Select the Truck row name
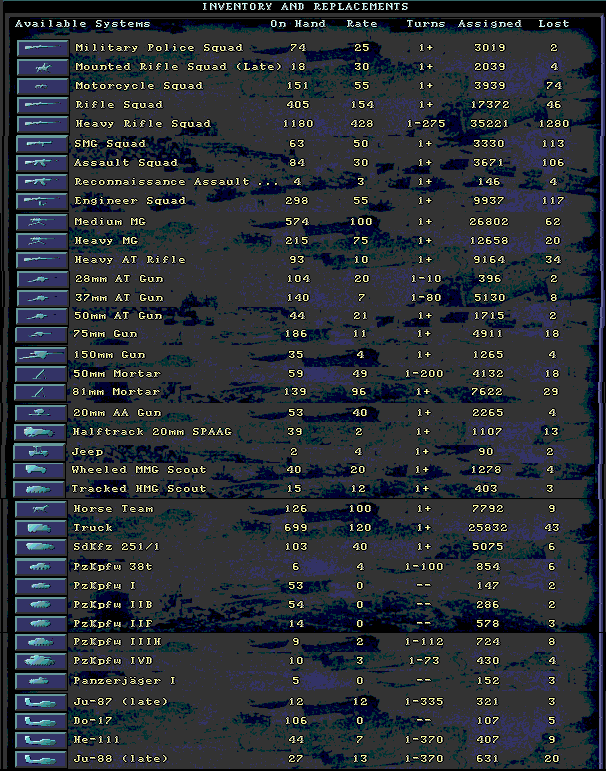This screenshot has width=606, height=771. [x=93, y=528]
